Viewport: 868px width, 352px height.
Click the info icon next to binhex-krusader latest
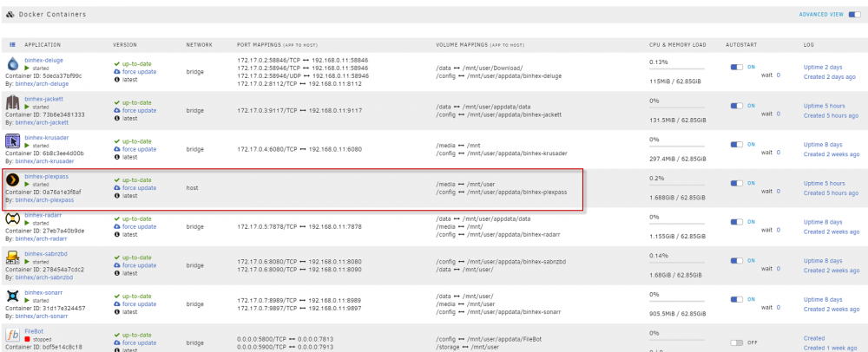117,157
